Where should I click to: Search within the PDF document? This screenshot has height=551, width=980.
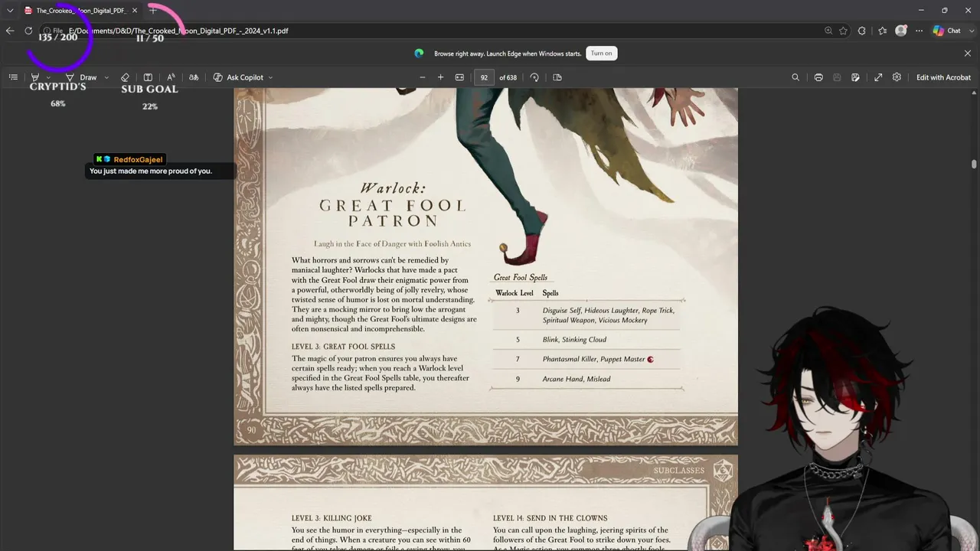click(x=795, y=77)
